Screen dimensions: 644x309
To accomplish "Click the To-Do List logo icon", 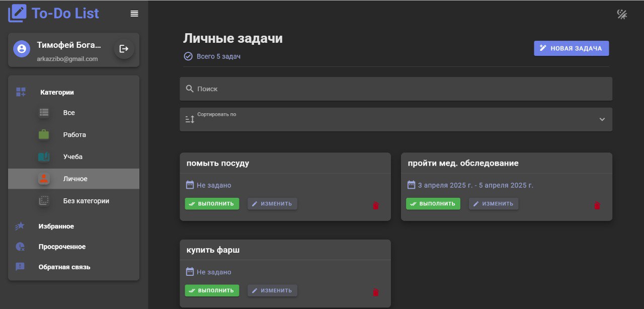I will click(18, 14).
